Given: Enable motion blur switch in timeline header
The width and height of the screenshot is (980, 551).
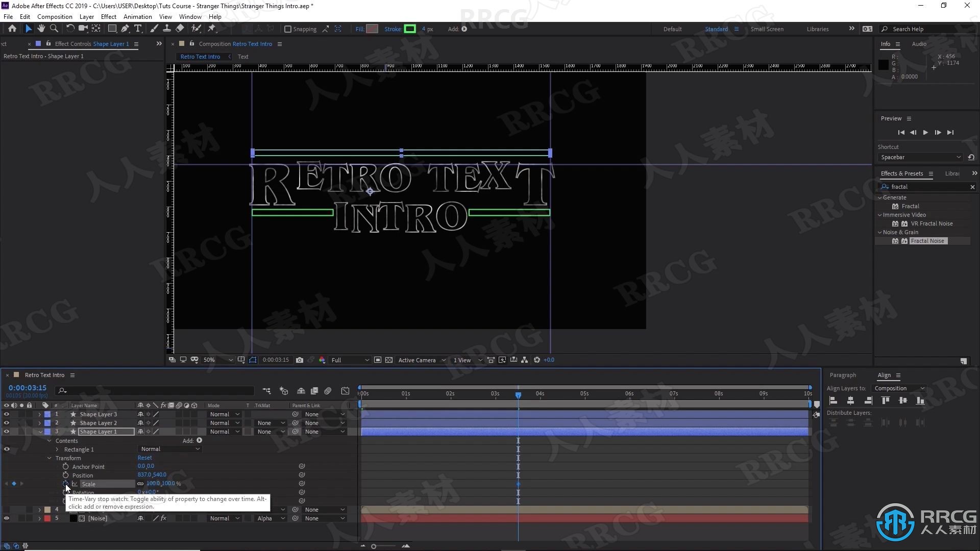Looking at the screenshot, I should pos(328,391).
